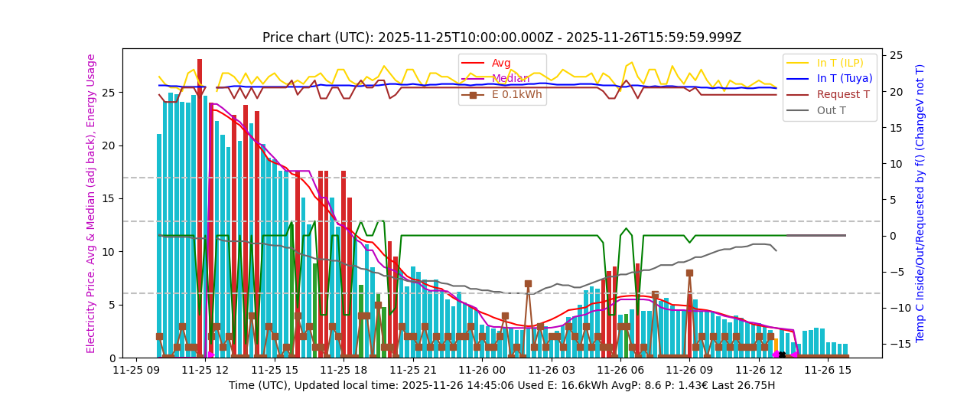
Task: Click the tallest red bar in the chart
Action: [x=200, y=207]
